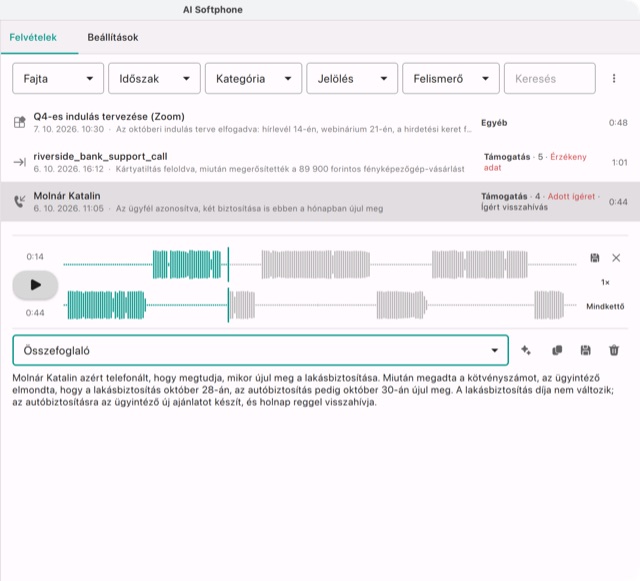This screenshot has width=640, height=581.
Task: Save the summary with the floppy icon
Action: [x=585, y=350]
